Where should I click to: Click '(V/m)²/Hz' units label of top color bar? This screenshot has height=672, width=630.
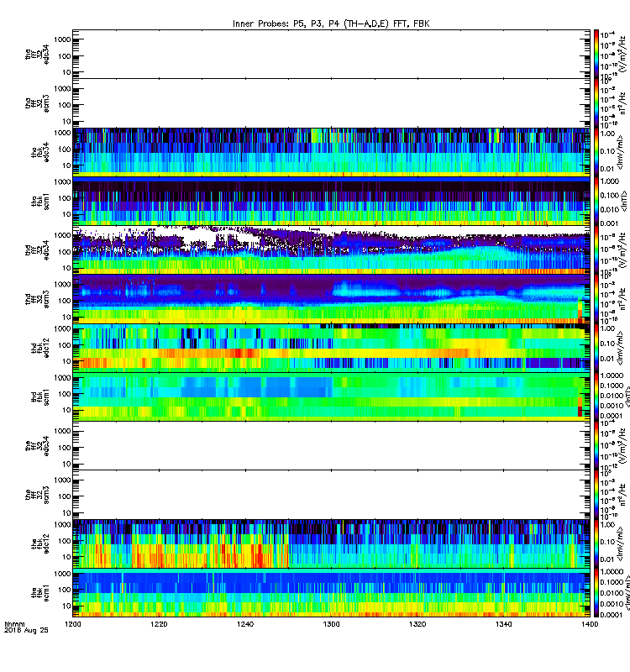[x=622, y=54]
